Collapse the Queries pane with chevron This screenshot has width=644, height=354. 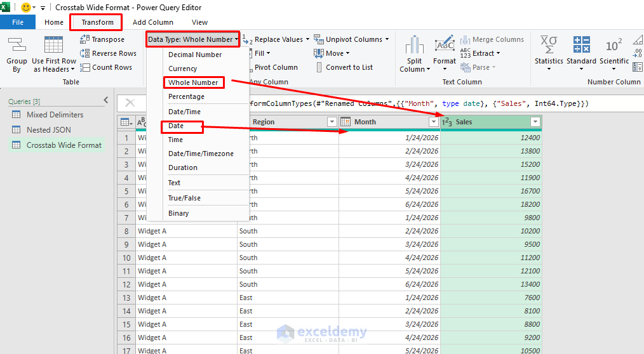click(106, 100)
